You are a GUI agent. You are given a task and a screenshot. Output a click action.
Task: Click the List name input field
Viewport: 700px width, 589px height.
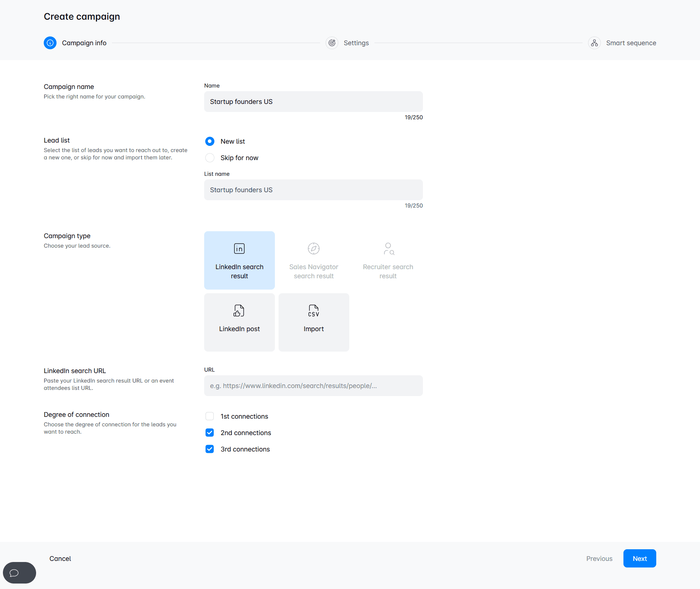(314, 190)
